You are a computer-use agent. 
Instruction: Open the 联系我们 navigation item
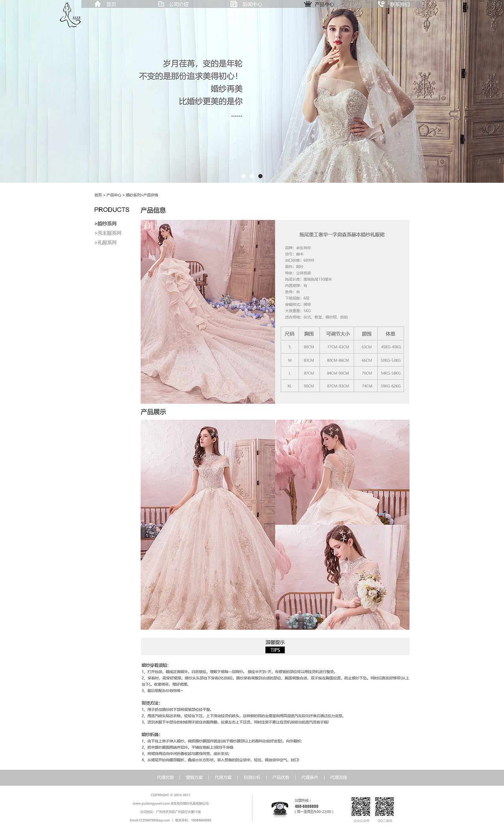coord(400,4)
